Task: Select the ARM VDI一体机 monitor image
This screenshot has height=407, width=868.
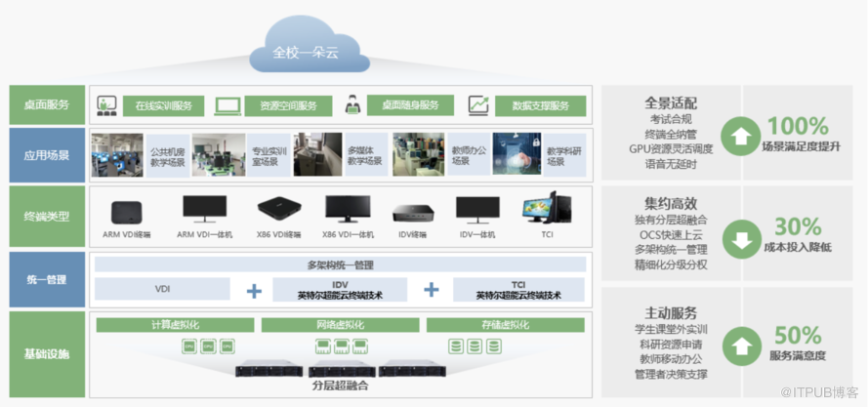Action: [205, 209]
